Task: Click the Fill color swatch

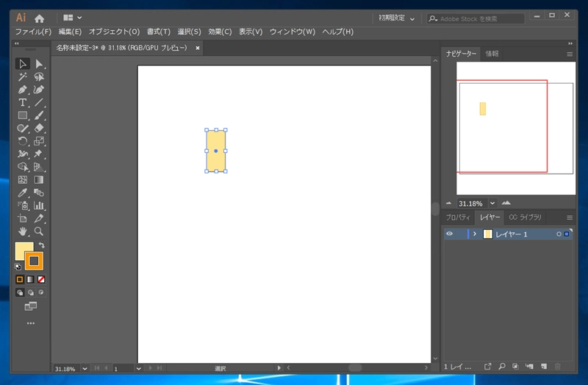Action: (22, 249)
